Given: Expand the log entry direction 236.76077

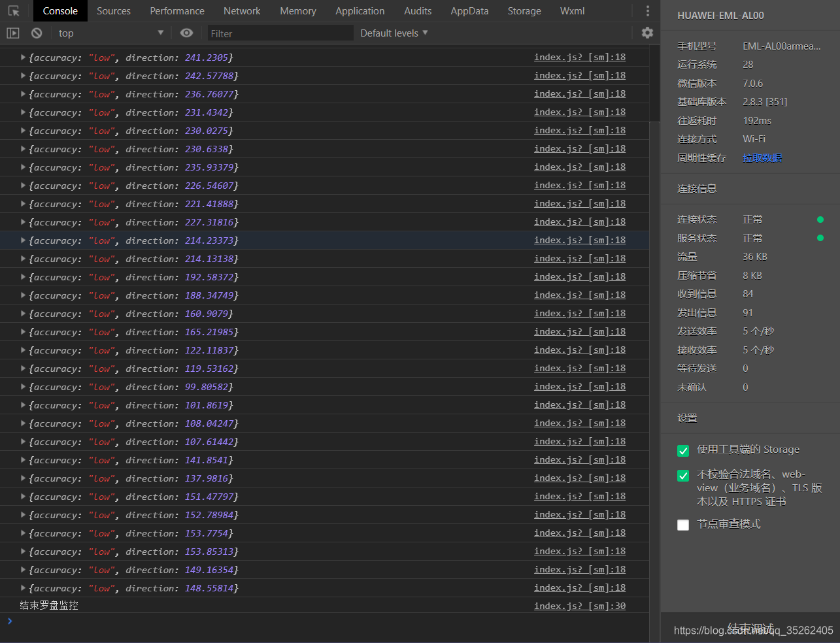Looking at the screenshot, I should click(23, 94).
